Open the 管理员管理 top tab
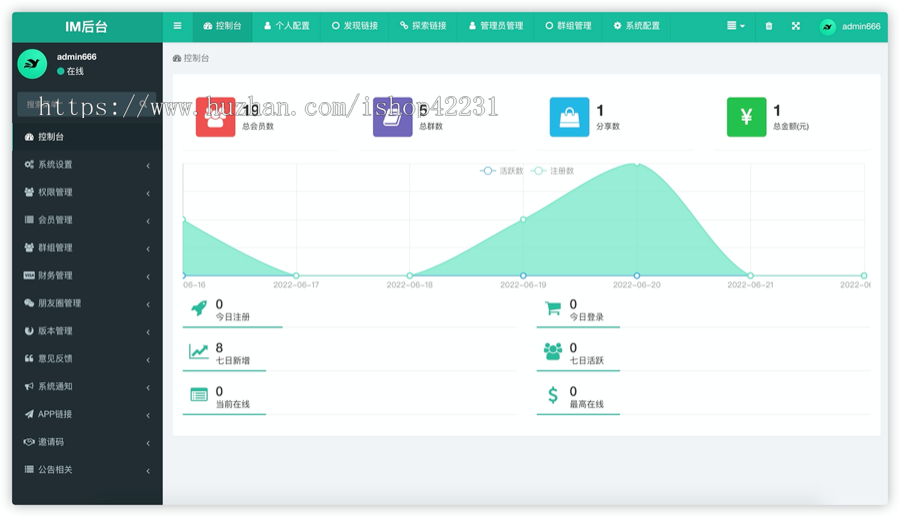The image size is (900, 517). (496, 26)
